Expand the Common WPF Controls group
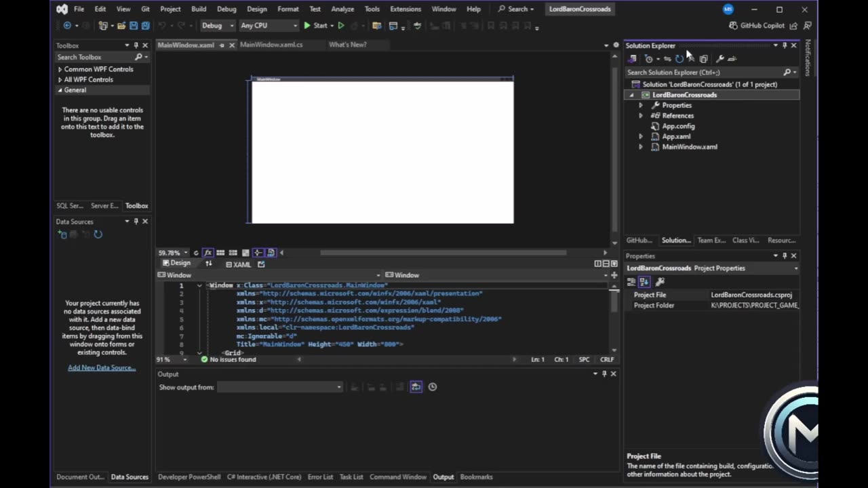 point(60,69)
